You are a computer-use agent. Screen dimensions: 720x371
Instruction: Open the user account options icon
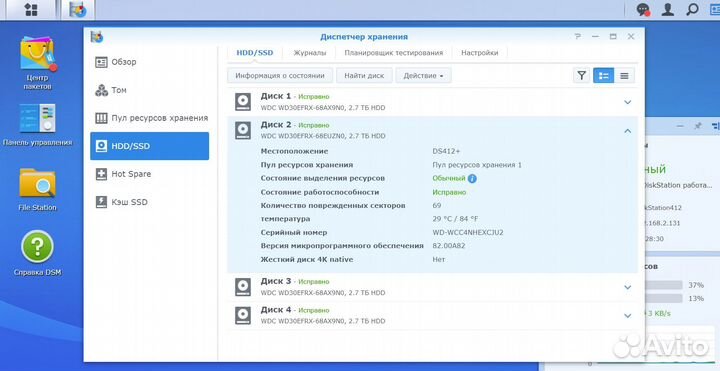pyautogui.click(x=667, y=10)
